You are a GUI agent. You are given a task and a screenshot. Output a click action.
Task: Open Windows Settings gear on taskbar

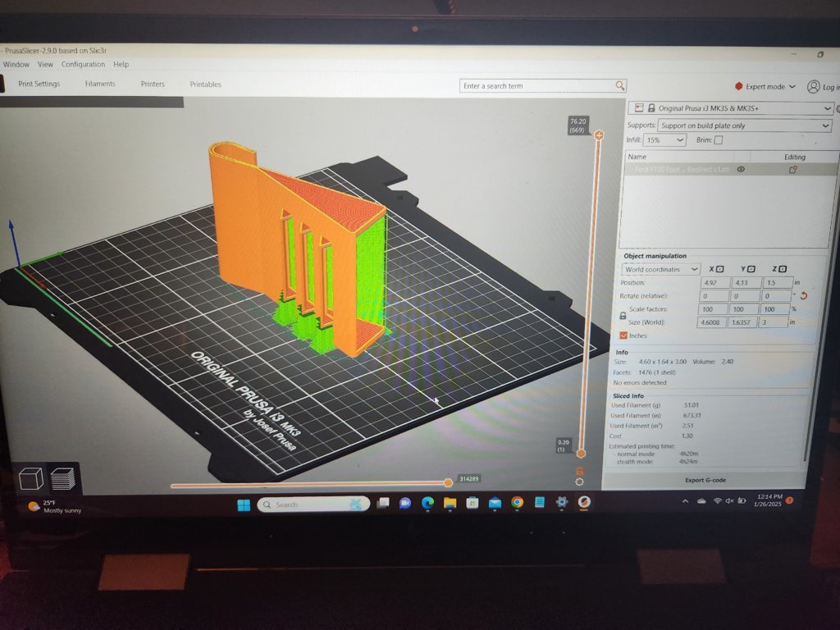coord(561,502)
